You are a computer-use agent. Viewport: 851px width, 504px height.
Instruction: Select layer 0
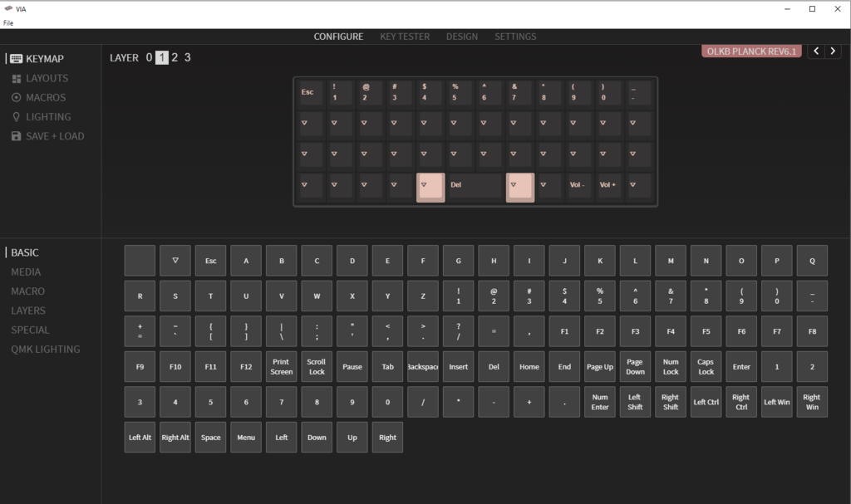[149, 57]
